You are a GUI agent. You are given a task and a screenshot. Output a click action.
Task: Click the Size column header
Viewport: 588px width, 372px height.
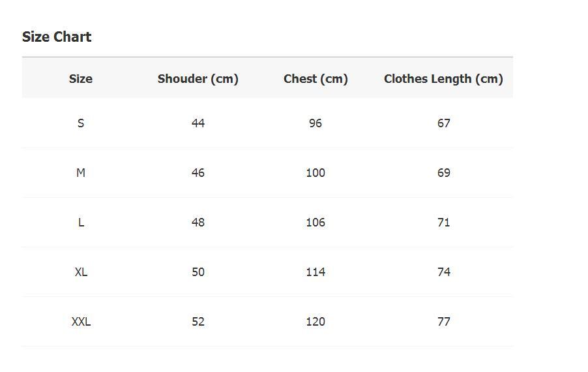pyautogui.click(x=81, y=79)
